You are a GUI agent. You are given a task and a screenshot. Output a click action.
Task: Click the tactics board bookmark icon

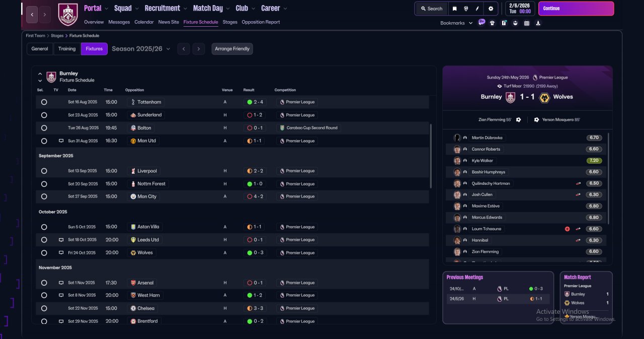(x=504, y=23)
